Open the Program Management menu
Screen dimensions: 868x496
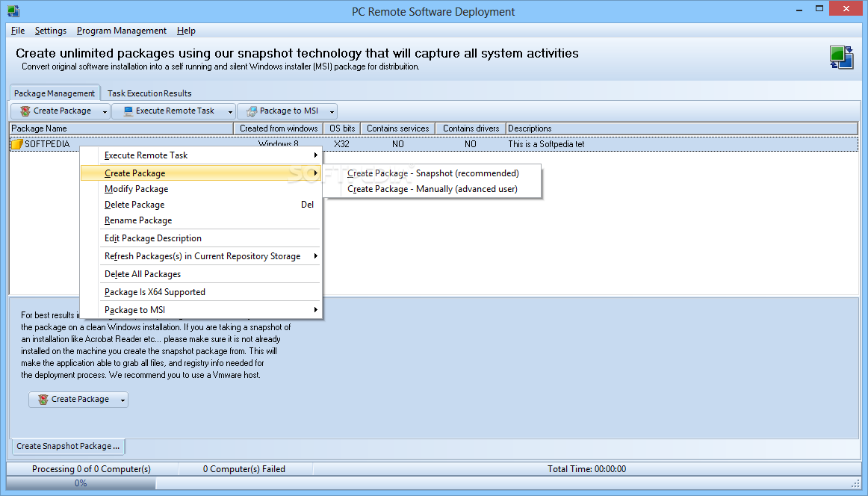tap(121, 31)
